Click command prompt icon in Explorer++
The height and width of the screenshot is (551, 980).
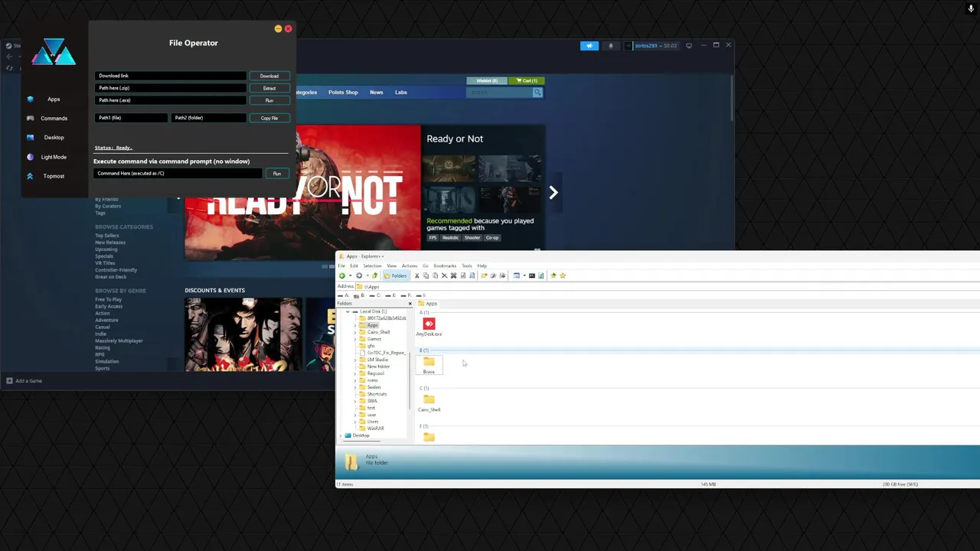point(532,275)
